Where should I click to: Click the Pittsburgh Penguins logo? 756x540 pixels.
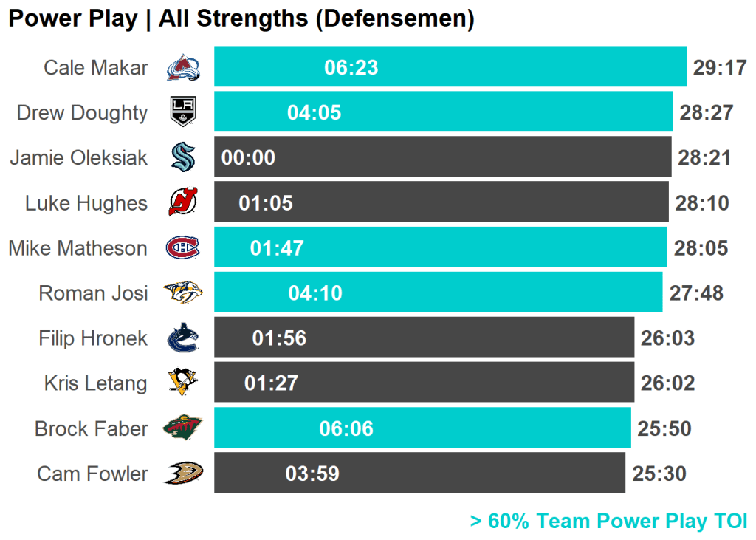pos(182,383)
